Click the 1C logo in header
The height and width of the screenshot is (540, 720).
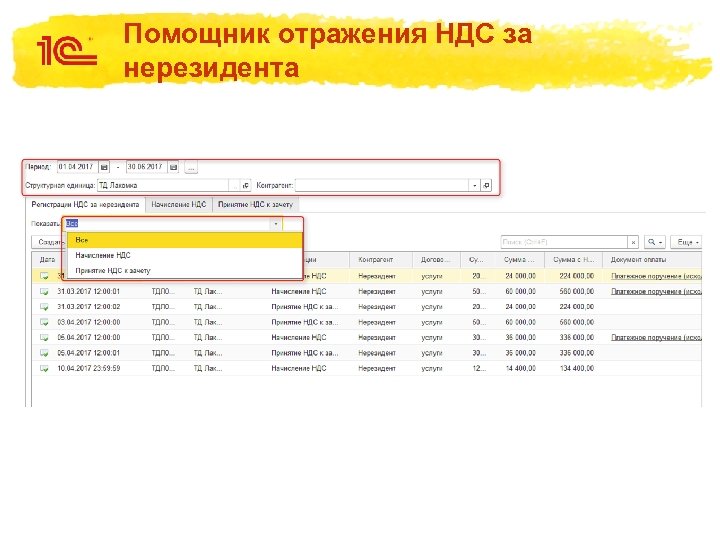67,51
